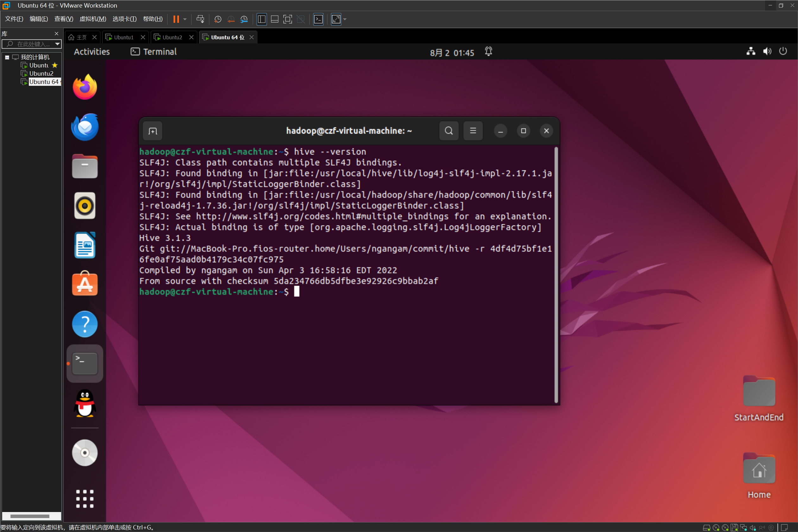This screenshot has height=532, width=798.
Task: Click the library search input field
Action: (x=33, y=44)
